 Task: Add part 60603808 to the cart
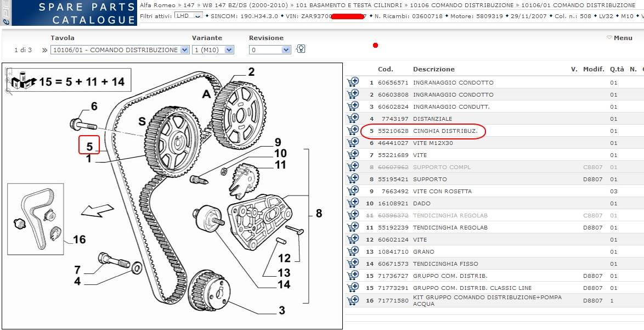pos(352,94)
